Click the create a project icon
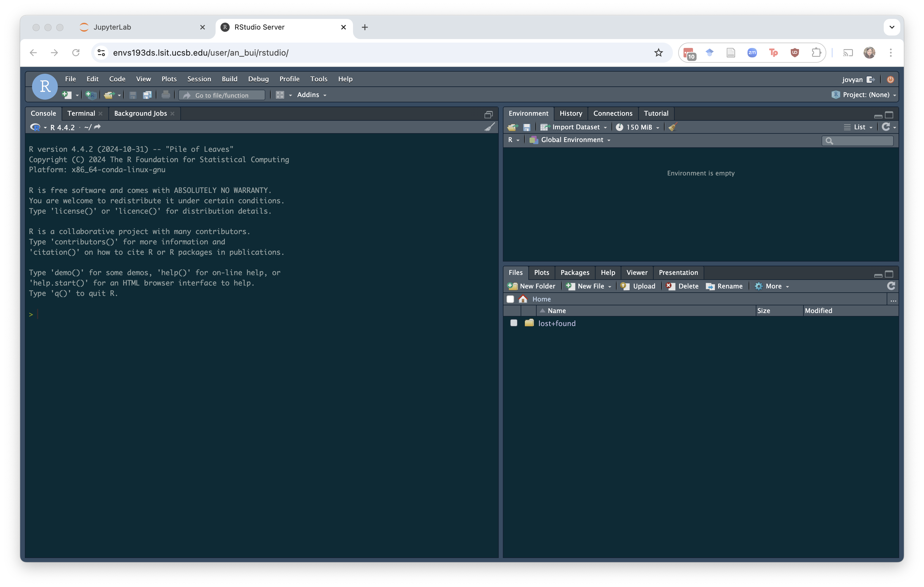Screen dimensions: 924x587 pyautogui.click(x=91, y=95)
